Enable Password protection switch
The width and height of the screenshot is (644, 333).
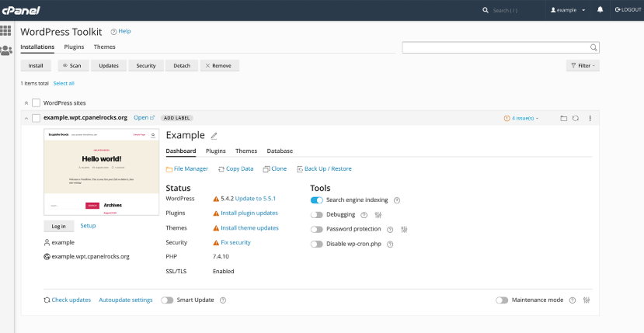tap(317, 230)
